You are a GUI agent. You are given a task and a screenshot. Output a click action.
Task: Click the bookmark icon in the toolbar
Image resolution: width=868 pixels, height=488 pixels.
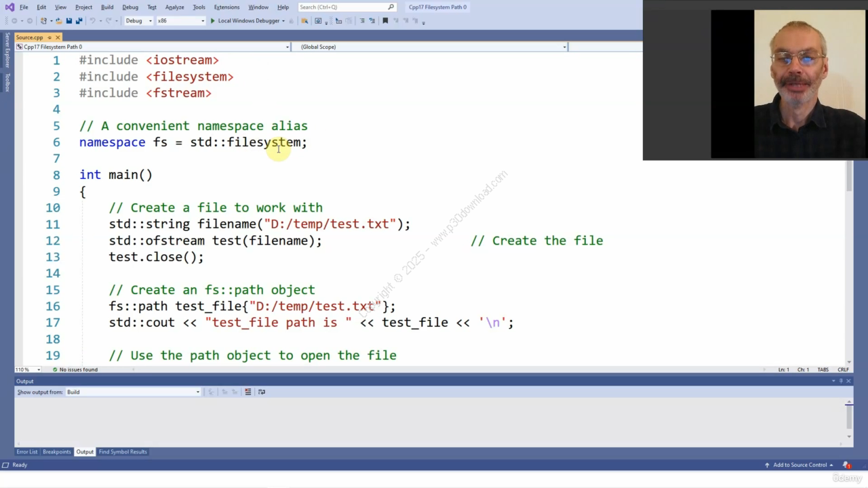point(385,21)
